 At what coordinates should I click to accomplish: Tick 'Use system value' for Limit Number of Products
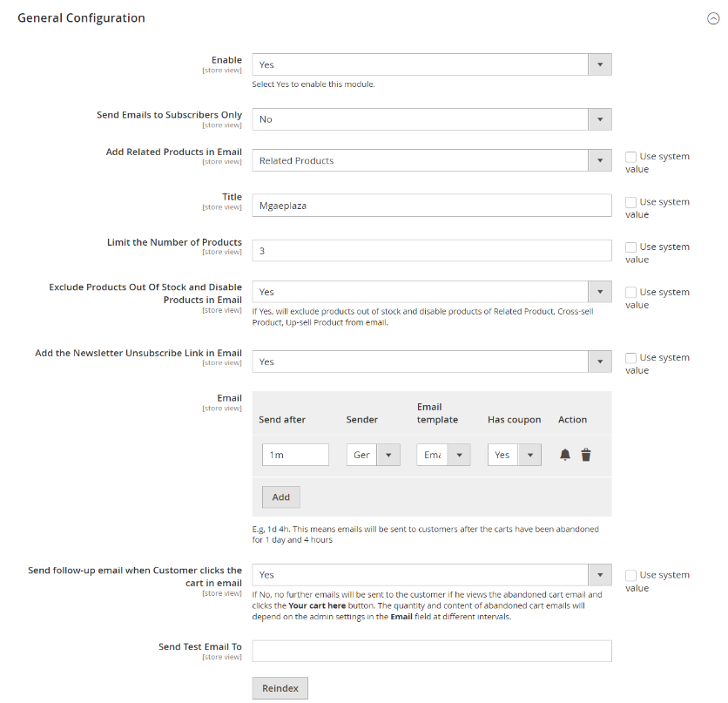631,247
